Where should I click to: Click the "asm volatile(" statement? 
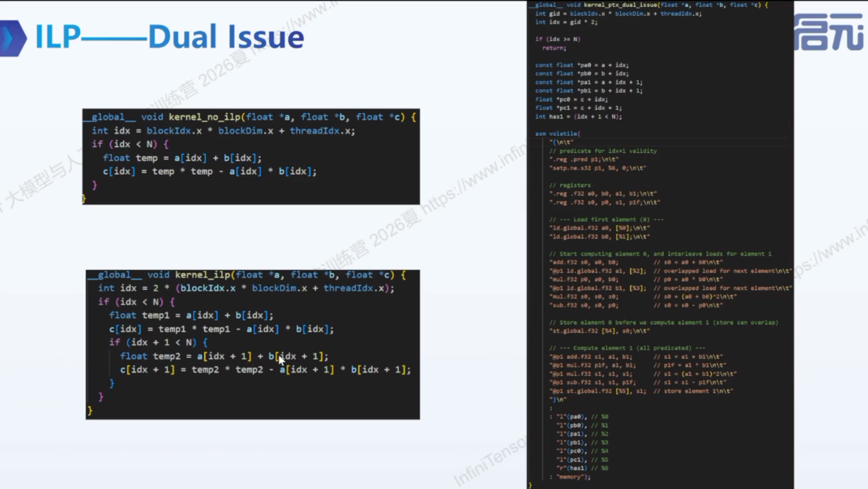557,133
